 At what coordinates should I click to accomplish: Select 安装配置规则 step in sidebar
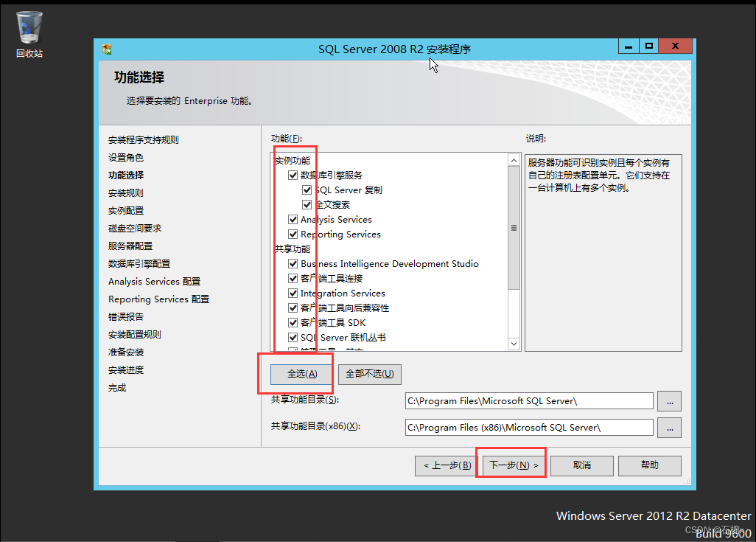point(135,335)
